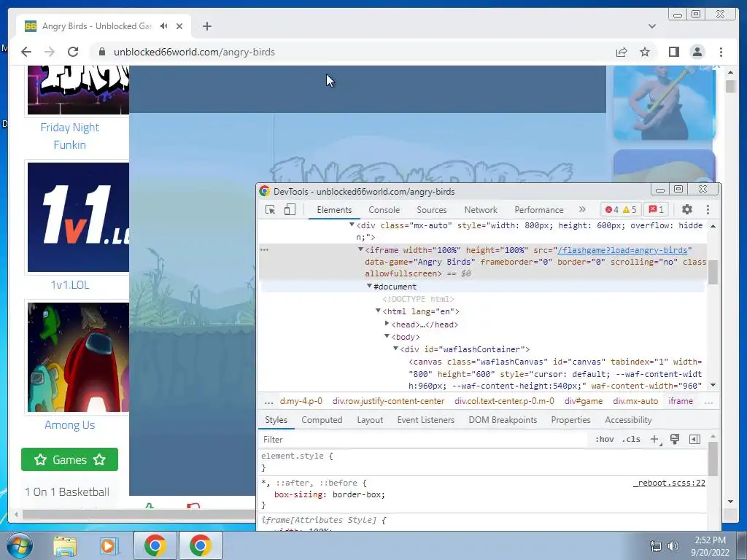Open the Event Listeners pane tab

[425, 420]
